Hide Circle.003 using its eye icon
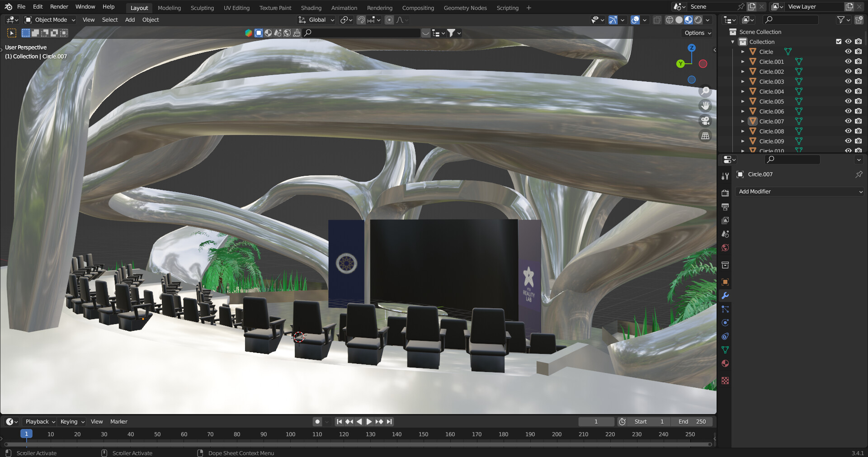The image size is (868, 457). pyautogui.click(x=848, y=81)
